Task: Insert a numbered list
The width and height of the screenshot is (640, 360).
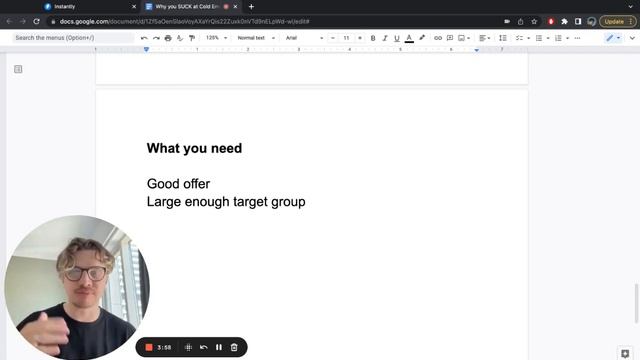Action: coord(558,38)
